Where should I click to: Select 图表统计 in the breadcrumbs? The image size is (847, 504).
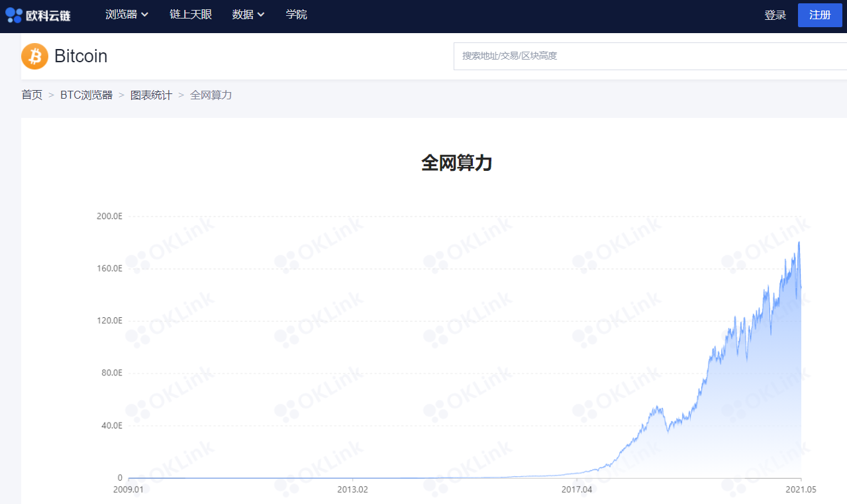tap(151, 95)
